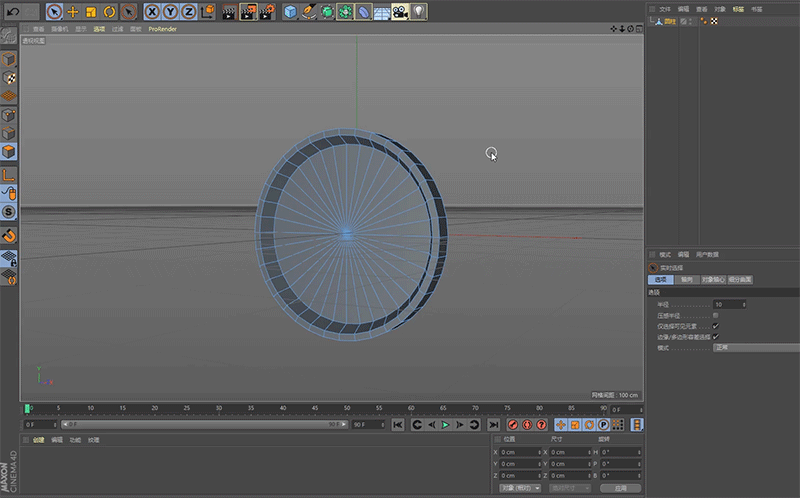Viewport: 800px width, 498px height.
Task: Select the Rotate tool
Action: click(109, 11)
